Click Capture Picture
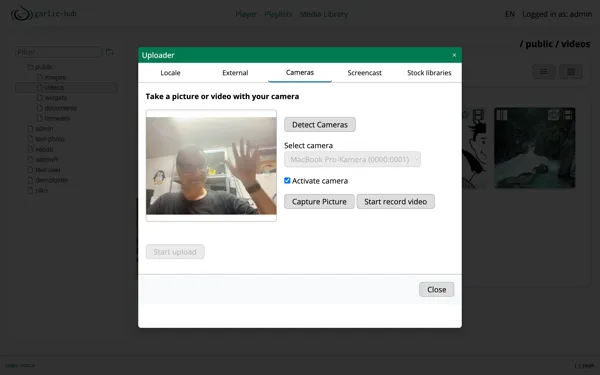Image resolution: width=600 pixels, height=375 pixels. pyautogui.click(x=319, y=202)
